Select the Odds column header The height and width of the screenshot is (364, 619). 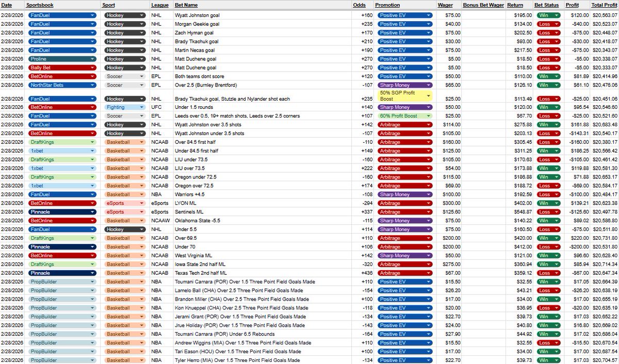click(363, 5)
